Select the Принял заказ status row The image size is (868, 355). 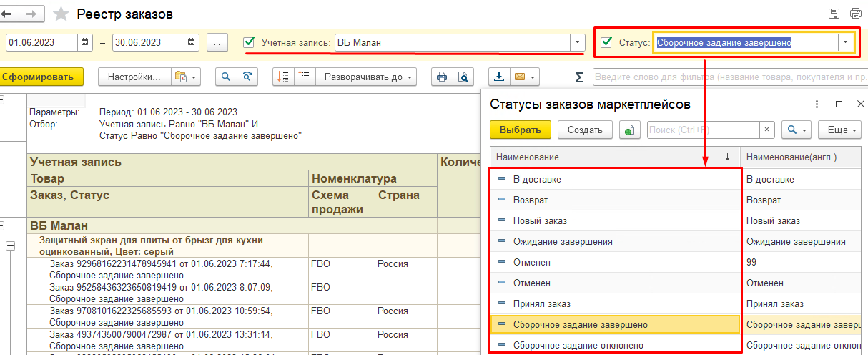[x=615, y=303]
